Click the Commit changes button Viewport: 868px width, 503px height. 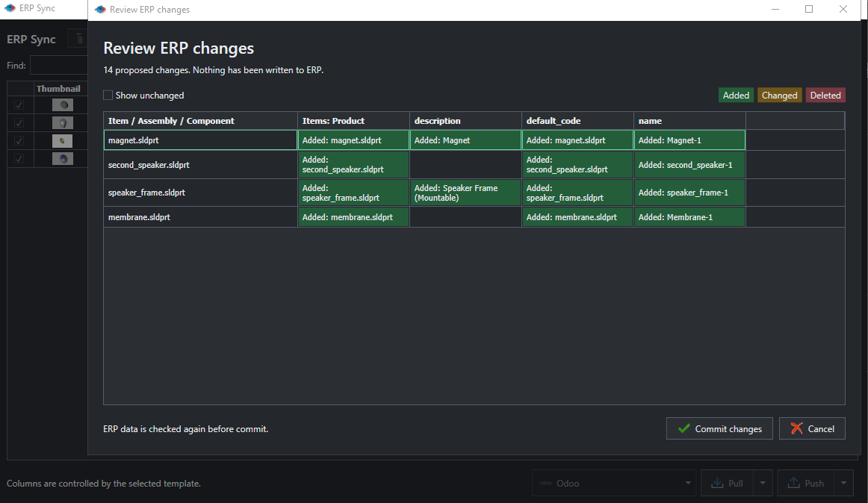coord(719,428)
